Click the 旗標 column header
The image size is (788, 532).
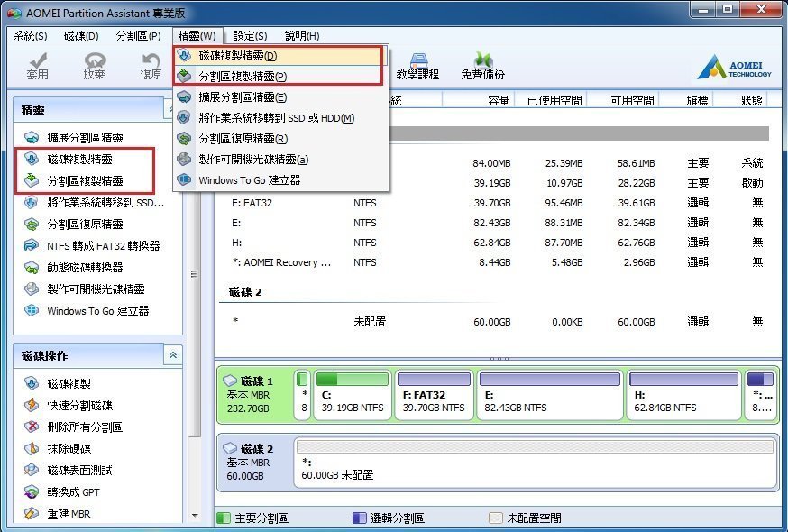pos(685,101)
